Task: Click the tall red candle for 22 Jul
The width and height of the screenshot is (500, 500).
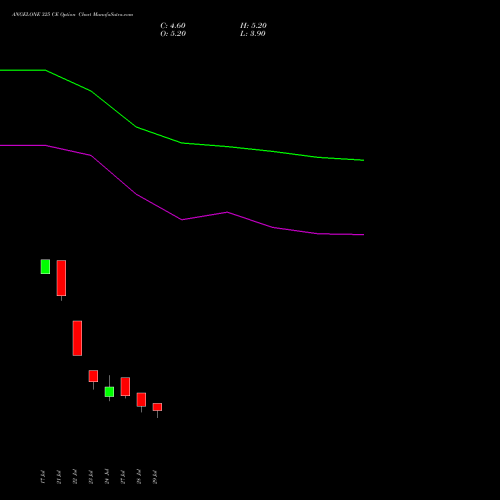Action: (x=77, y=338)
